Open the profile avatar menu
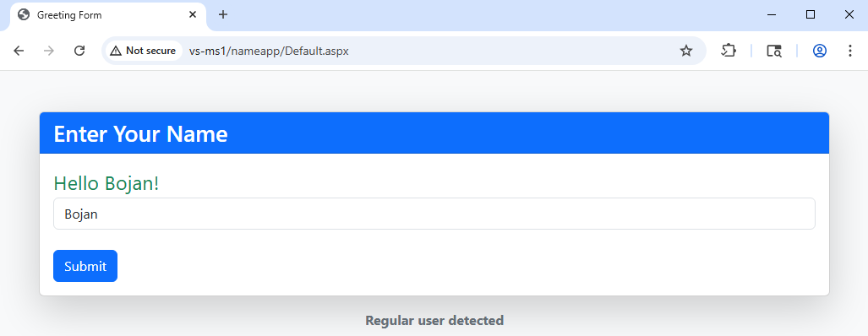Screen dimensions: 868x336 click(x=819, y=51)
